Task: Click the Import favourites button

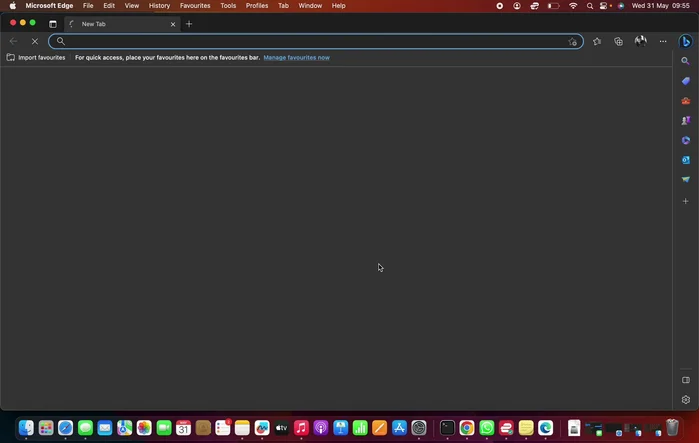Action: (36, 58)
